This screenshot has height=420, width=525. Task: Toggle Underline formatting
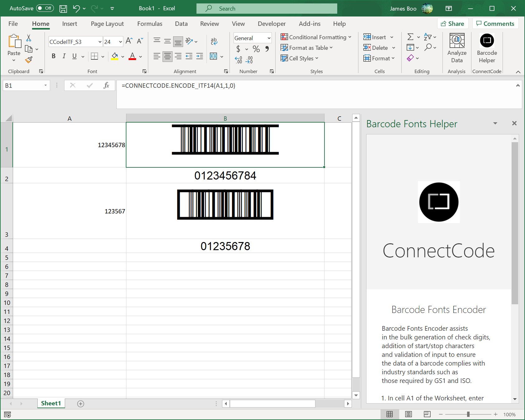pos(74,56)
